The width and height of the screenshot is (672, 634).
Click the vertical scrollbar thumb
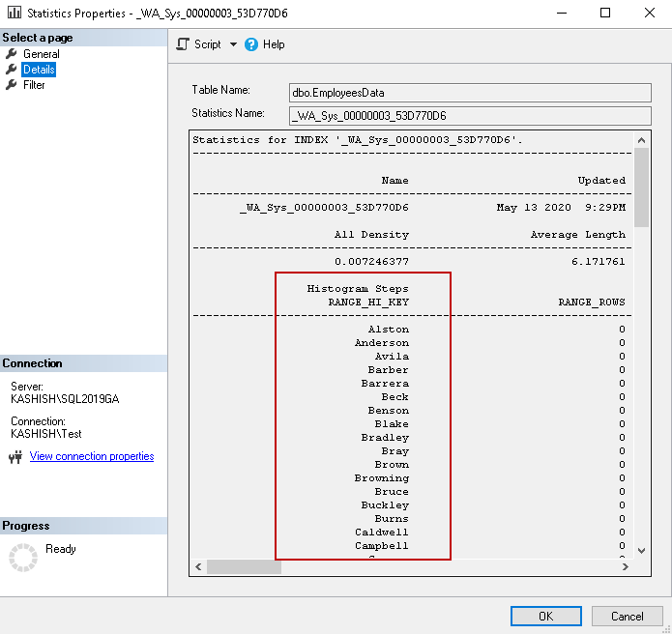(642, 187)
